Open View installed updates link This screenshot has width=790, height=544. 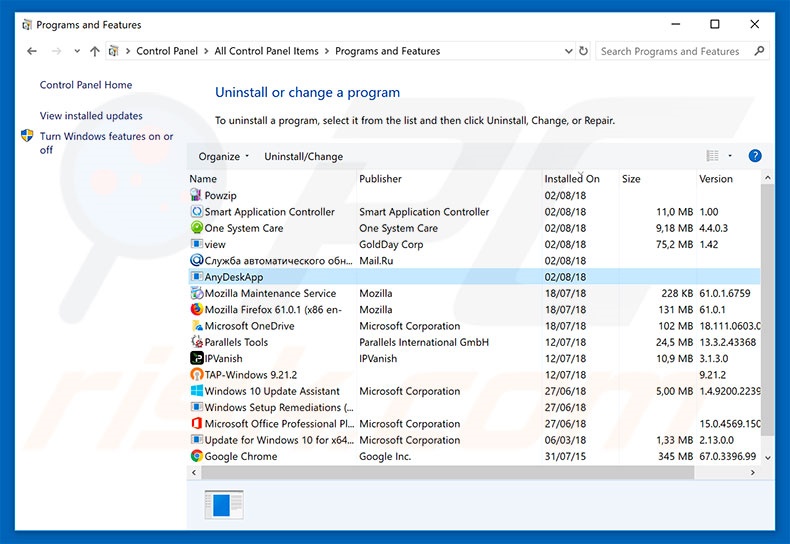click(x=91, y=115)
